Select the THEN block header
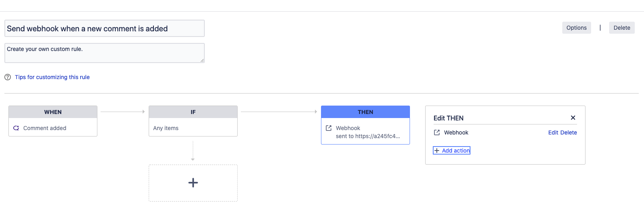The width and height of the screenshot is (644, 218). tap(365, 112)
